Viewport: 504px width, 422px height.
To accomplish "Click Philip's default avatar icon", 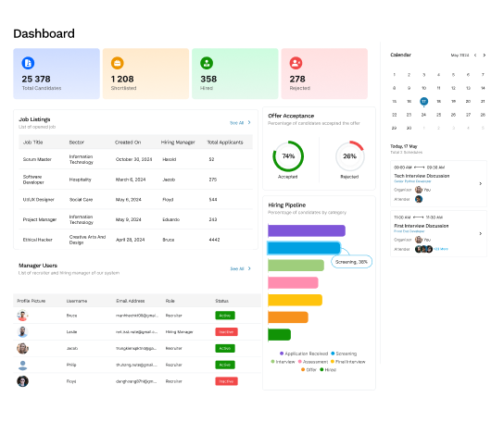I will [x=22, y=365].
